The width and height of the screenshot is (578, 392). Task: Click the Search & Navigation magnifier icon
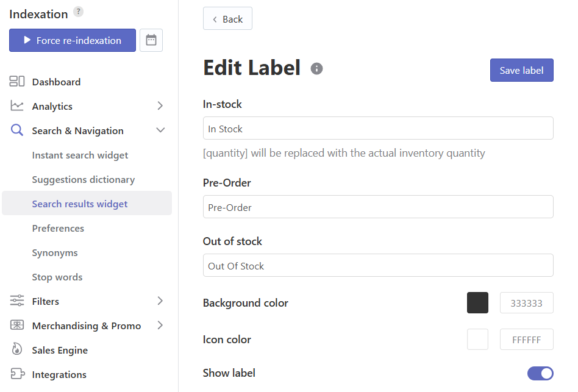(x=17, y=130)
